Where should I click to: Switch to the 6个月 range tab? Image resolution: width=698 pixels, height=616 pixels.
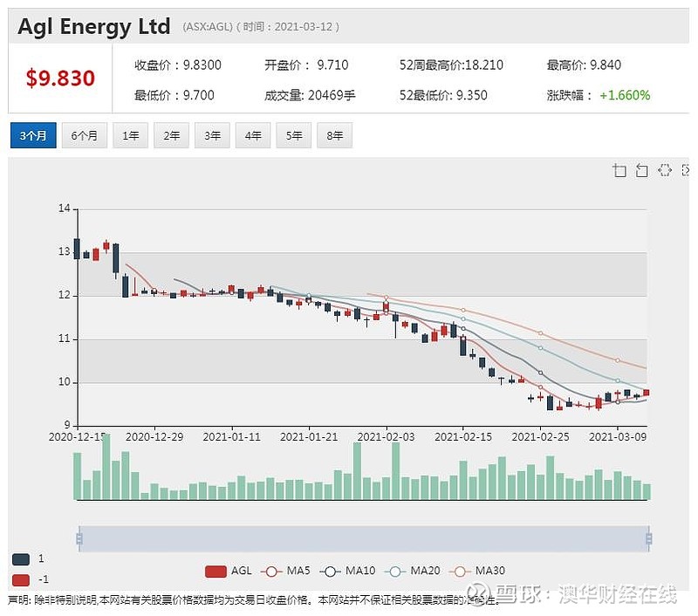84,135
